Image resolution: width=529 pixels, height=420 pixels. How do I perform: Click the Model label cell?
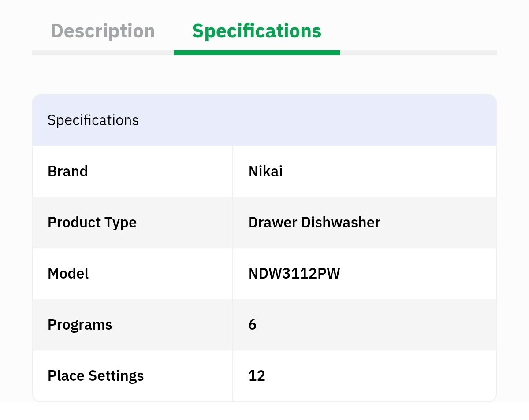132,274
